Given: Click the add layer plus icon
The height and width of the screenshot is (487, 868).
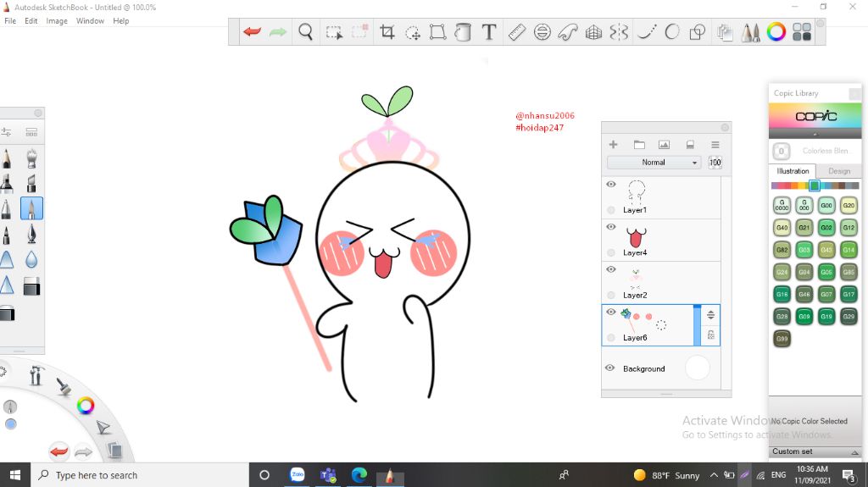Looking at the screenshot, I should [x=613, y=145].
